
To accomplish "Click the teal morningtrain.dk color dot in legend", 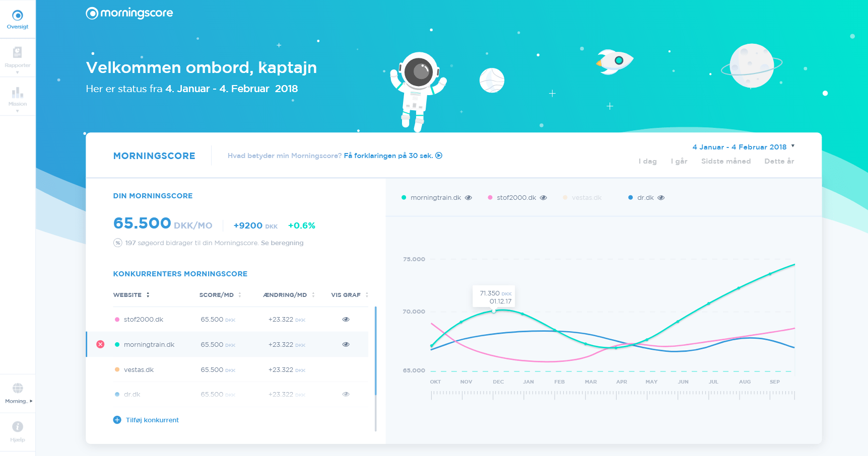I will pyautogui.click(x=404, y=198).
